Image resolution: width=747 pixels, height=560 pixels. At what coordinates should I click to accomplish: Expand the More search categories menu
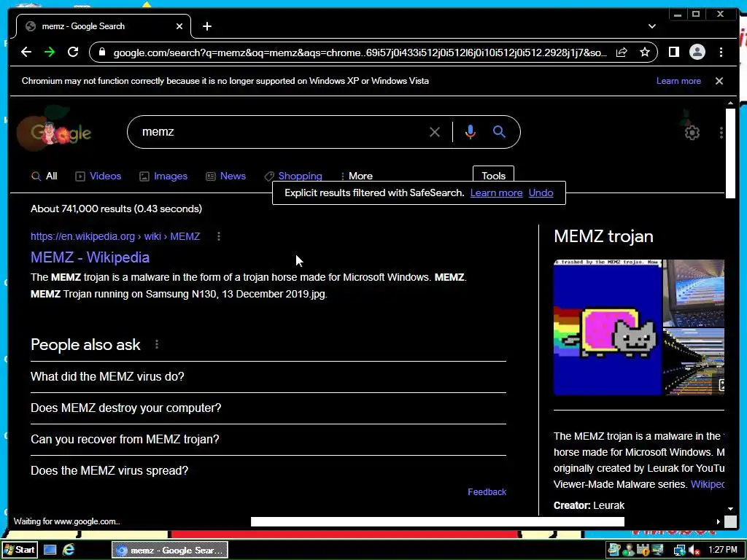[x=357, y=176]
